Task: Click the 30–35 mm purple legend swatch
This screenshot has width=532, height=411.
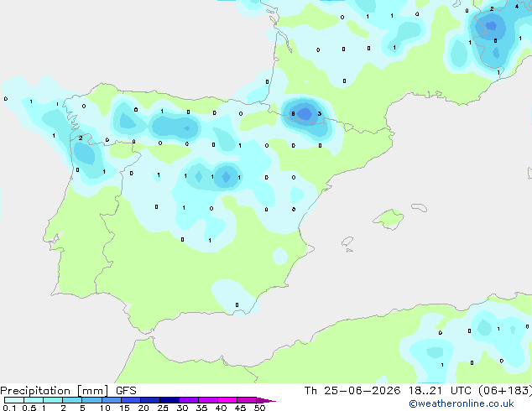Action: pos(189,400)
